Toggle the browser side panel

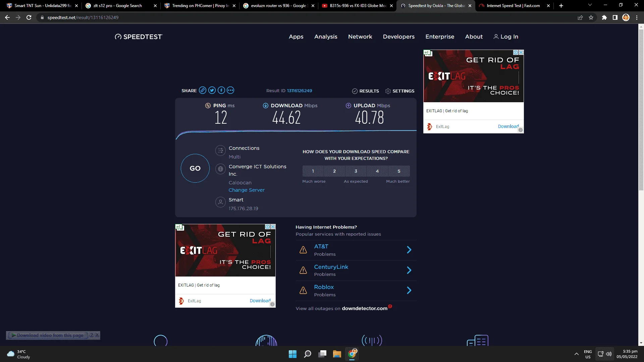click(x=615, y=17)
